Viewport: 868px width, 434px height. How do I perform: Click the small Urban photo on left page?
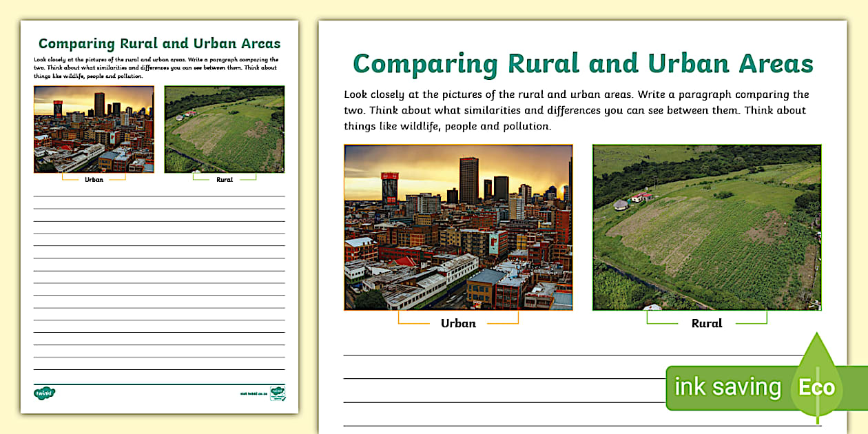click(94, 129)
